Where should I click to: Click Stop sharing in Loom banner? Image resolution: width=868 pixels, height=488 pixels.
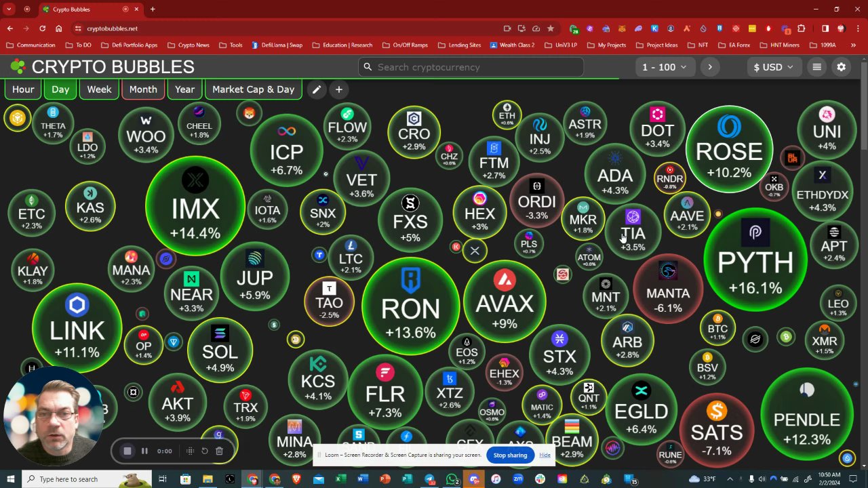(x=510, y=455)
